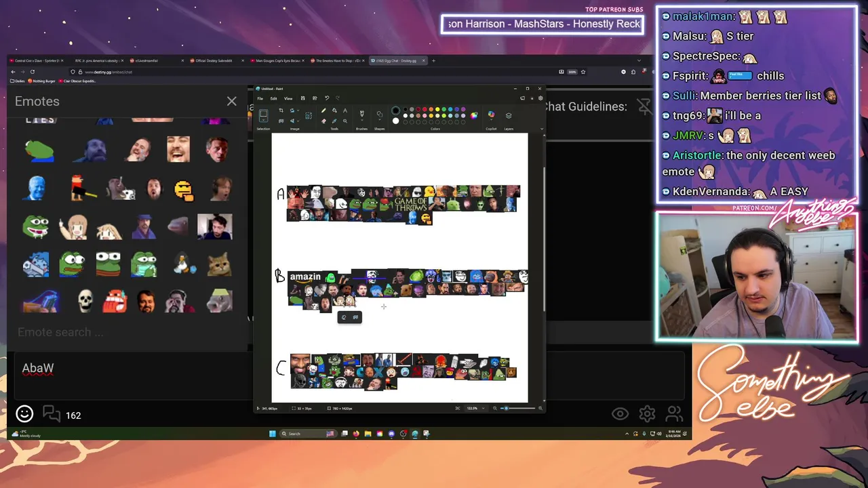Open the View menu in Paint
The height and width of the screenshot is (488, 868).
(x=288, y=98)
